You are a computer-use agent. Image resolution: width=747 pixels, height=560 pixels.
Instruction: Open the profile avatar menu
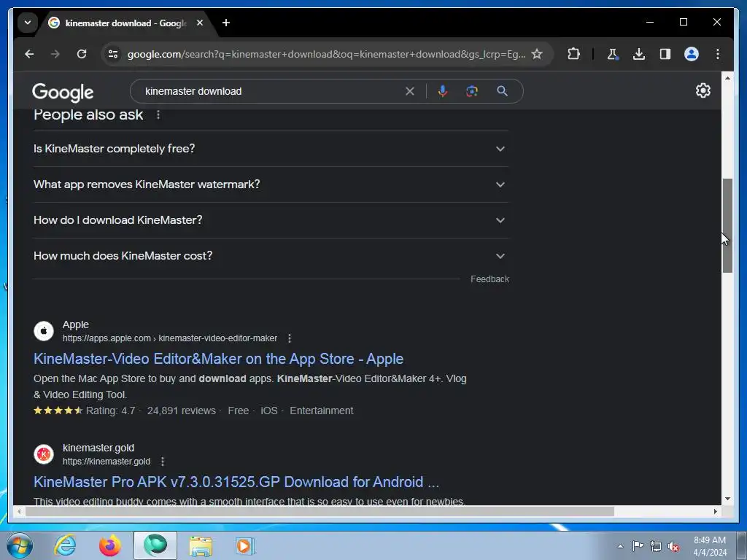tap(692, 54)
